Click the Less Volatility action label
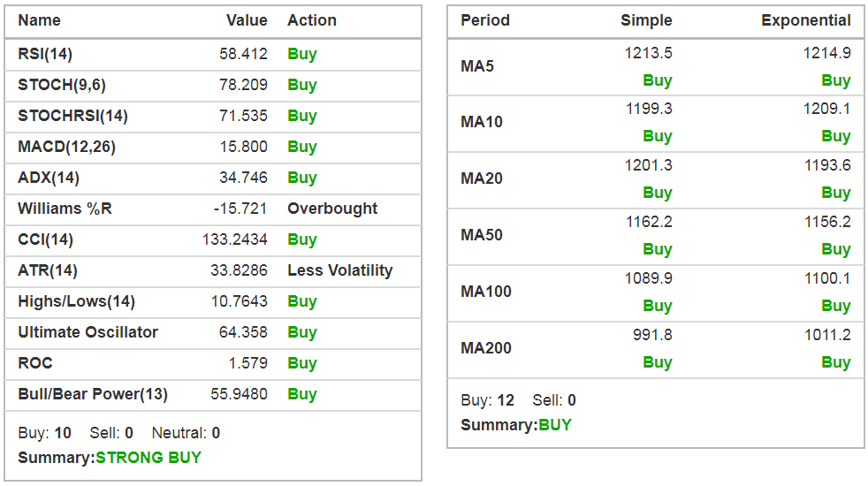Image resolution: width=868 pixels, height=486 pixels. tap(339, 270)
